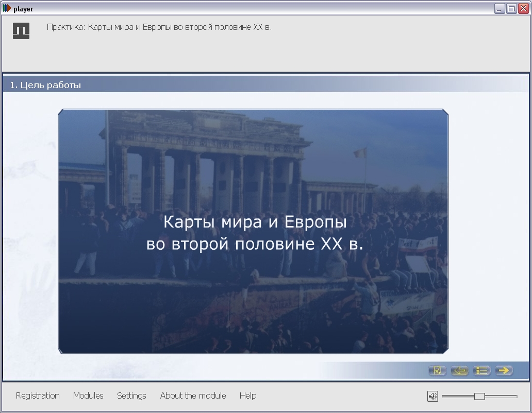The height and width of the screenshot is (413, 532).
Task: Click the Brandenburg Gate slide image
Action: click(253, 231)
